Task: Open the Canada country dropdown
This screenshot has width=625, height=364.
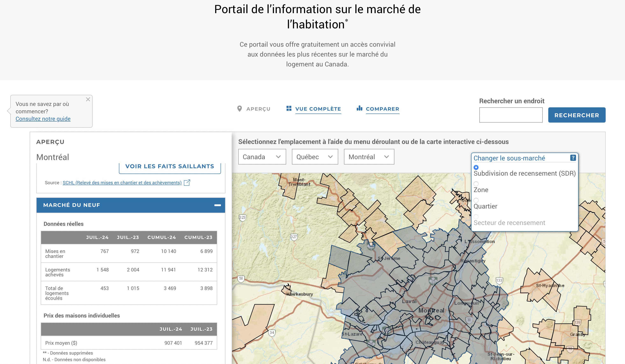Action: (x=262, y=157)
